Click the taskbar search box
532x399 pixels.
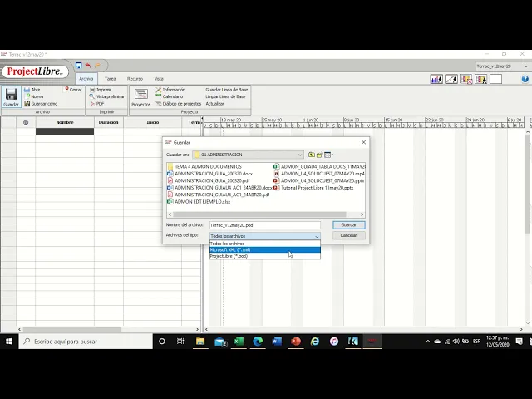pyautogui.click(x=86, y=342)
